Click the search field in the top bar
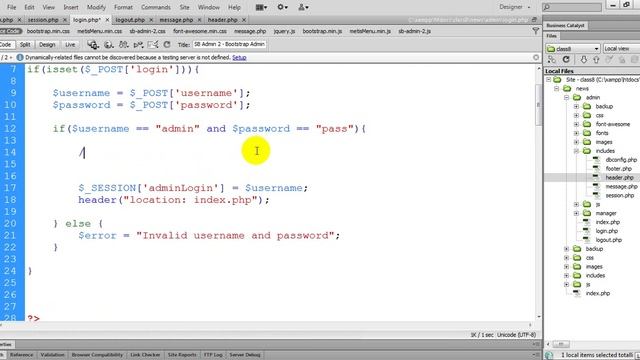This screenshot has width=640, height=360. pyautogui.click(x=572, y=7)
